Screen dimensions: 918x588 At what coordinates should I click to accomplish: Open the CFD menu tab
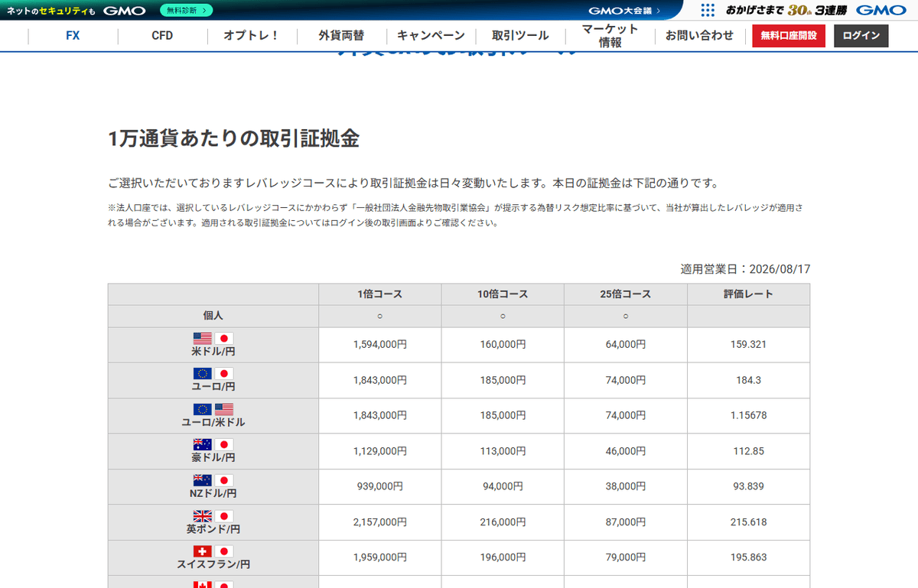pyautogui.click(x=162, y=36)
